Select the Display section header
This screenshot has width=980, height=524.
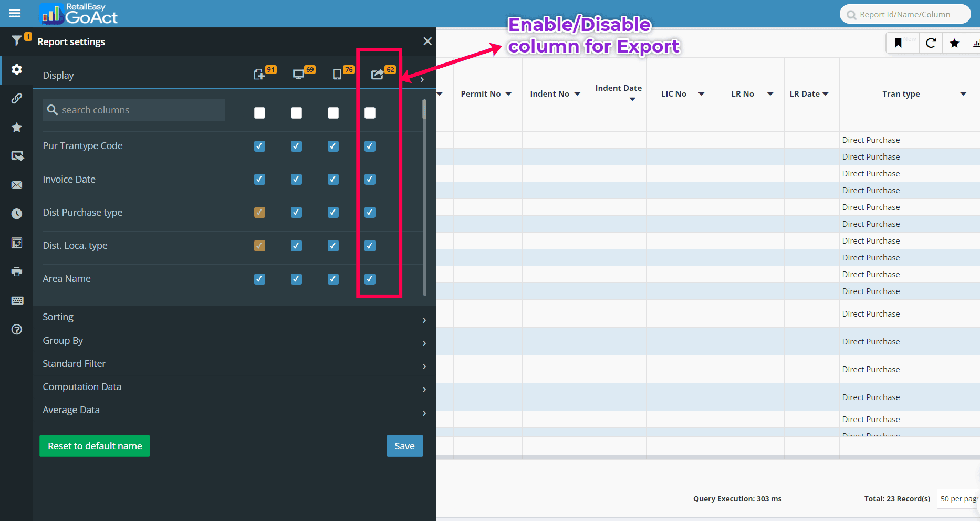point(58,76)
